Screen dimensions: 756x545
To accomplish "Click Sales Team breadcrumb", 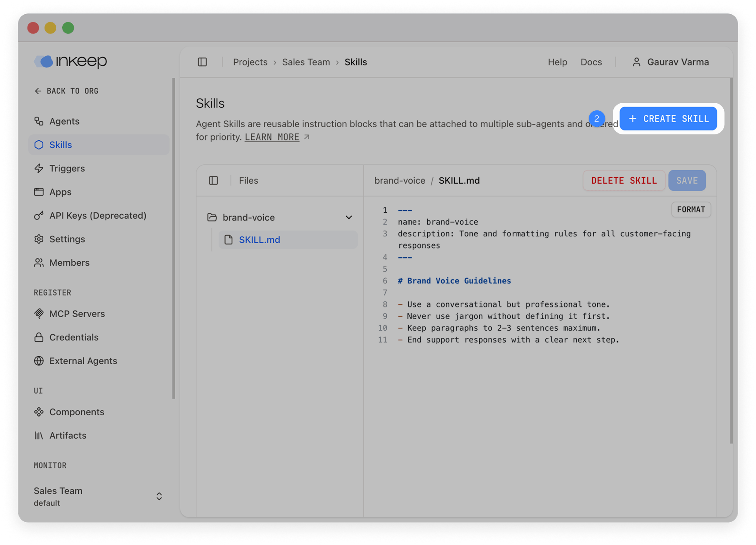I will (306, 62).
